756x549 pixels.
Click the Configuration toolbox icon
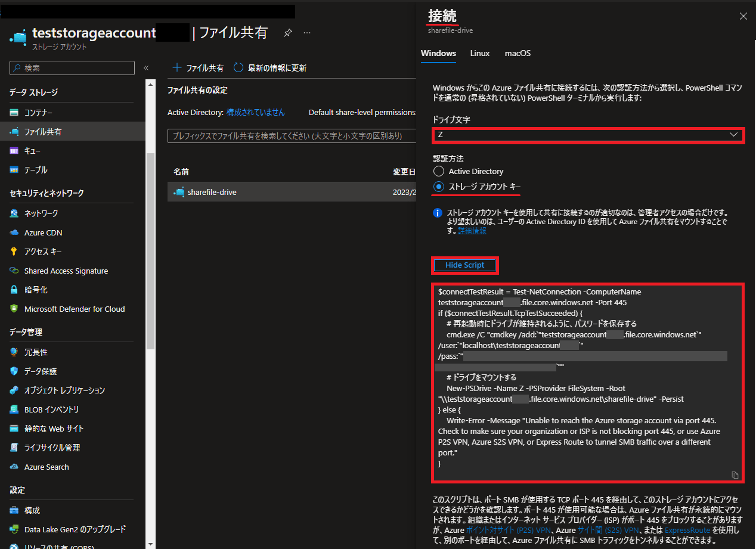[14, 510]
